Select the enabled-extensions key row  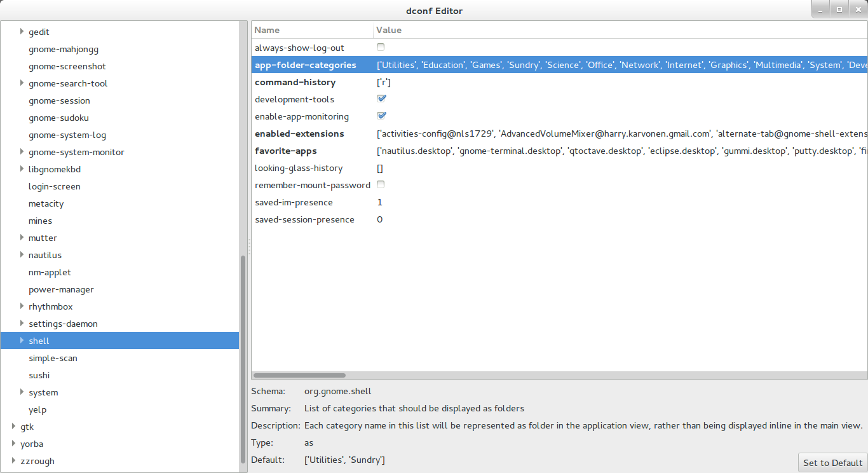tap(299, 134)
